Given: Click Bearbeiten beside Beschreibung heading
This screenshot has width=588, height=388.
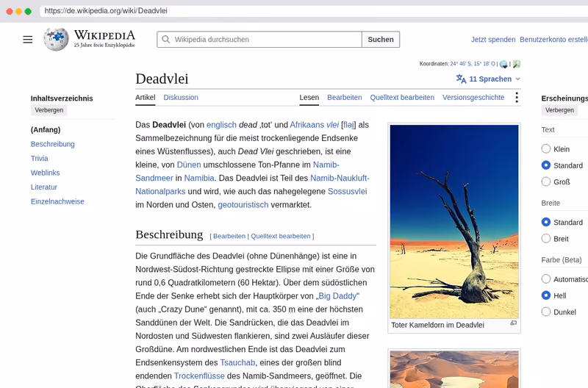Looking at the screenshot, I should [229, 236].
